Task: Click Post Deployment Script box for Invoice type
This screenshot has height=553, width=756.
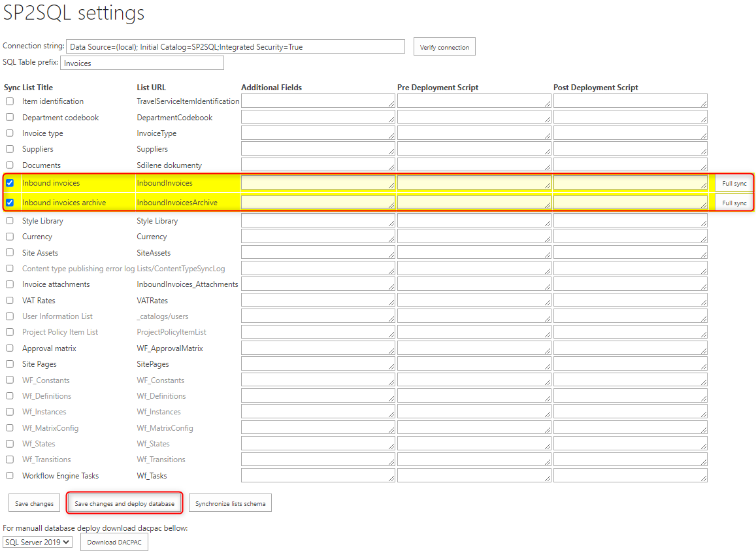Action: [630, 133]
